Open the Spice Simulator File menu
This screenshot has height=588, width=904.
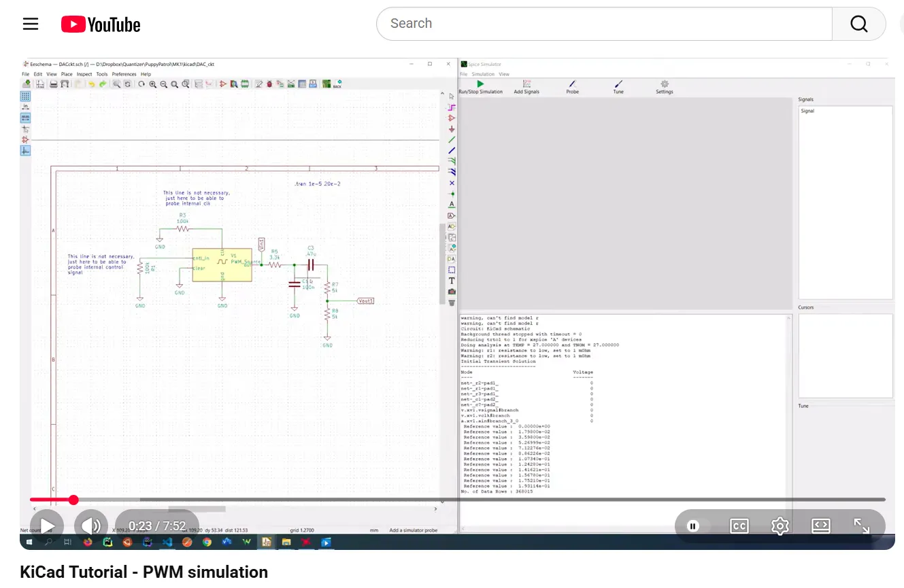[x=464, y=74]
